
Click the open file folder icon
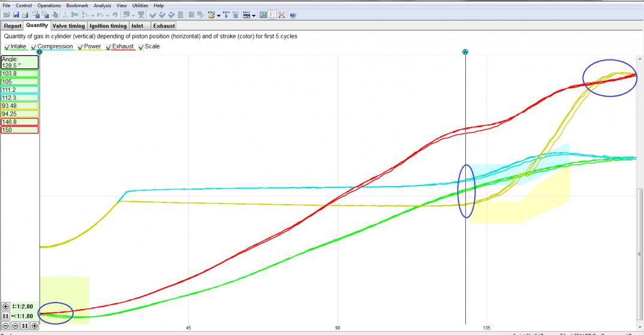[x=7, y=15]
